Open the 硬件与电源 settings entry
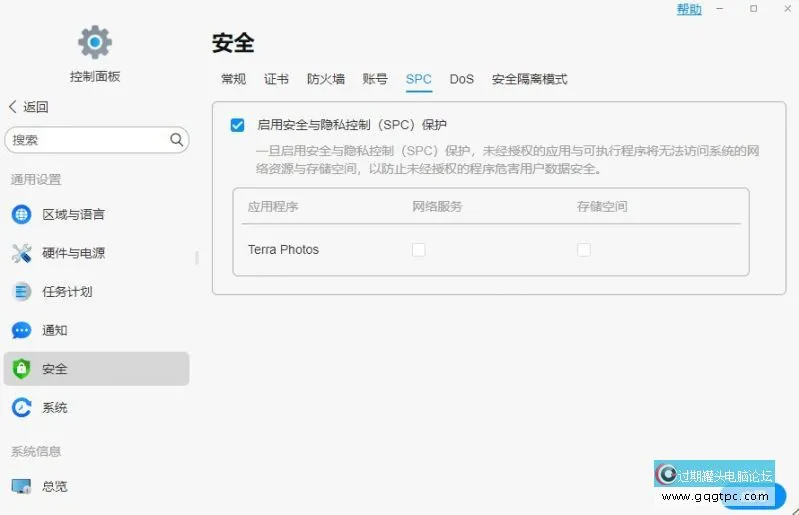Image resolution: width=799 pixels, height=515 pixels. click(96, 253)
